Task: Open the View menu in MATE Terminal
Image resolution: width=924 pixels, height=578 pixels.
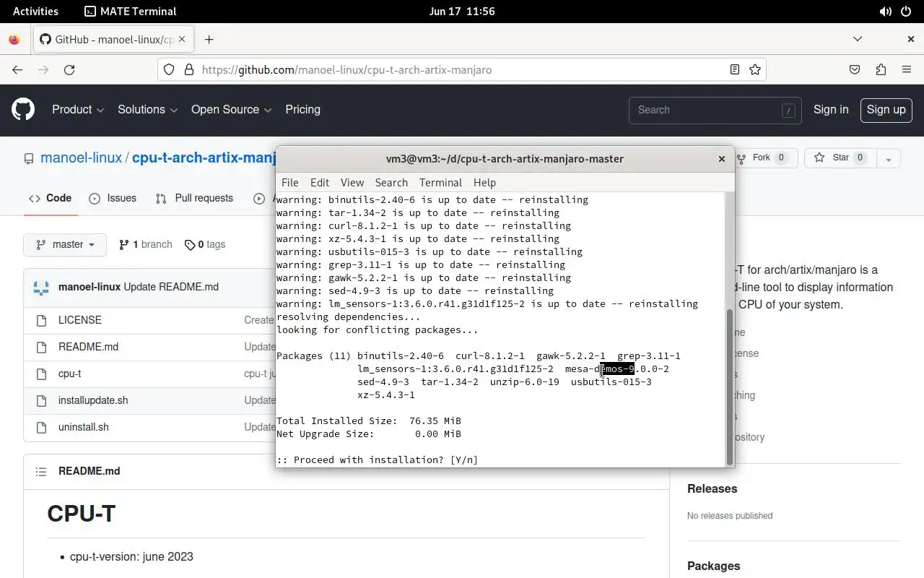Action: coord(352,183)
